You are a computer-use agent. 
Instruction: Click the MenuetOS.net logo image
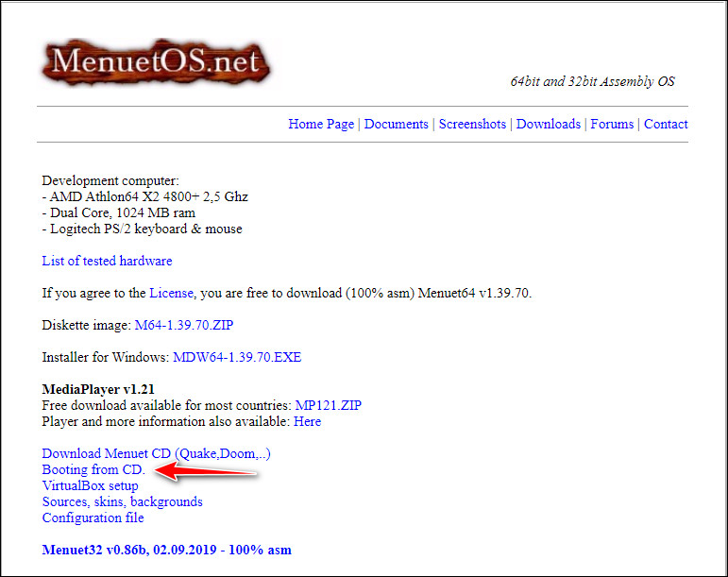(156, 63)
